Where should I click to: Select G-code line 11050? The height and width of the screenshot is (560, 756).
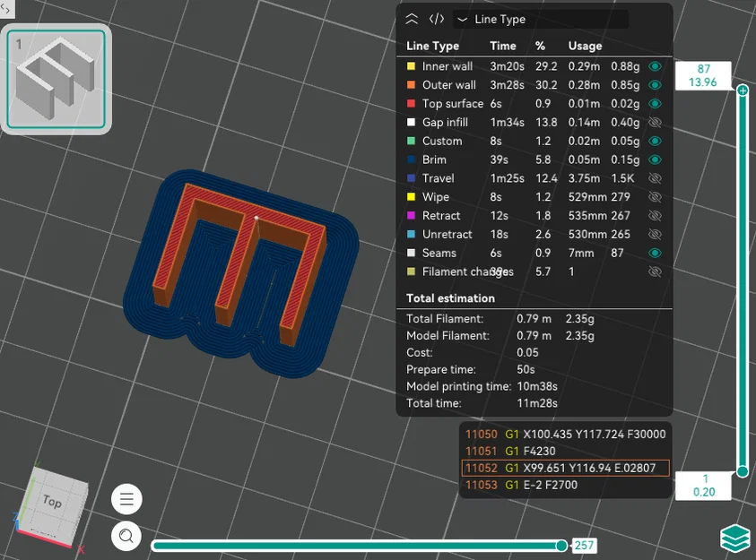[565, 435]
